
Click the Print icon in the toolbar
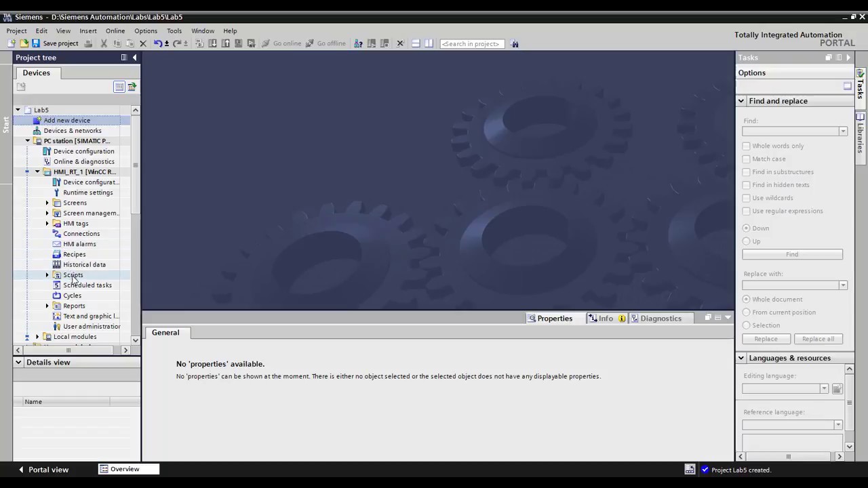coord(88,43)
